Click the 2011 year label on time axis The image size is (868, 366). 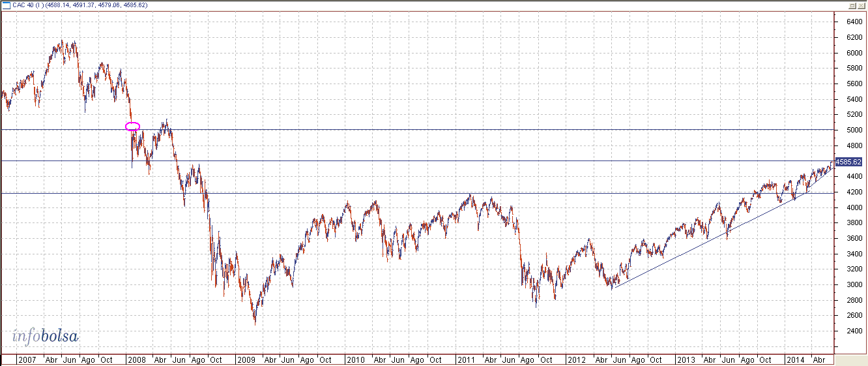[466, 360]
